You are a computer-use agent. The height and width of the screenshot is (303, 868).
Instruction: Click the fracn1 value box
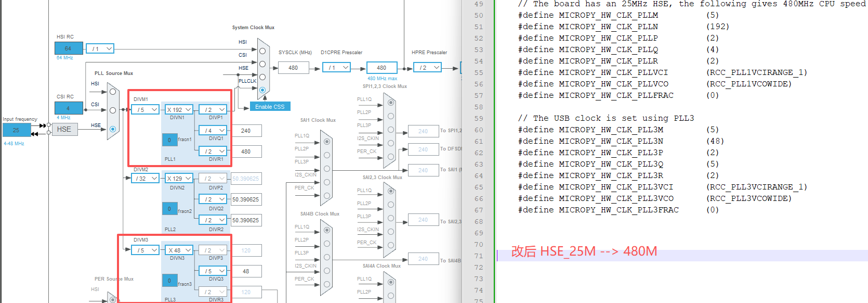pos(169,140)
